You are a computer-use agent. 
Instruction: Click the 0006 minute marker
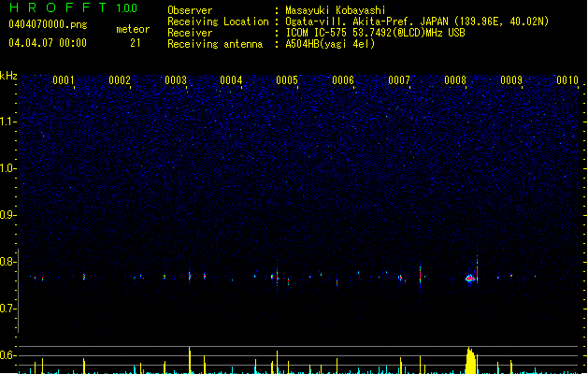[x=343, y=80]
